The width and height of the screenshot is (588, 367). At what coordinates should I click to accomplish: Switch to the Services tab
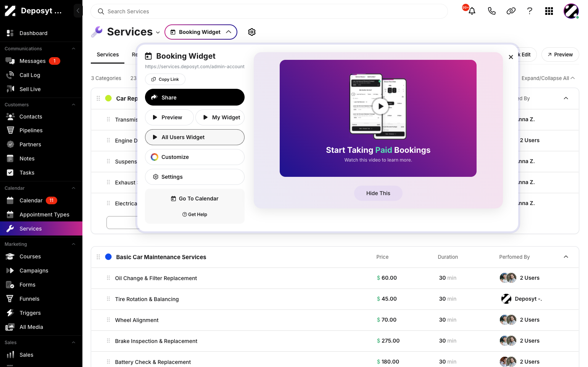[x=108, y=54]
